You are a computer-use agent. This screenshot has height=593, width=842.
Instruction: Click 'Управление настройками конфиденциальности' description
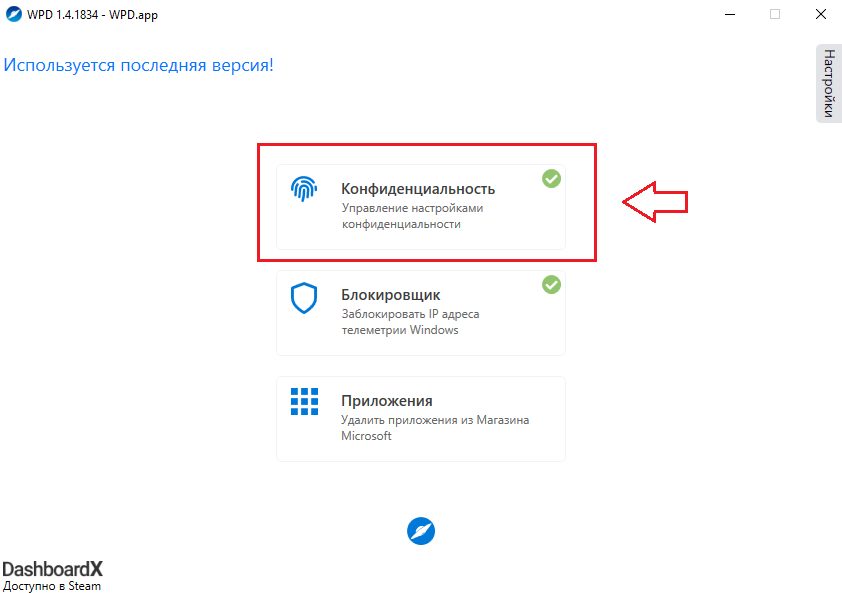click(x=412, y=216)
